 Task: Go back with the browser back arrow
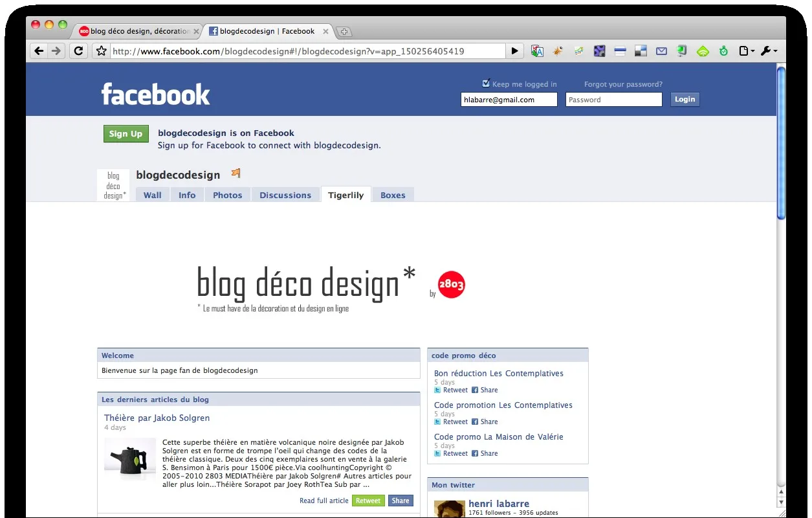39,51
